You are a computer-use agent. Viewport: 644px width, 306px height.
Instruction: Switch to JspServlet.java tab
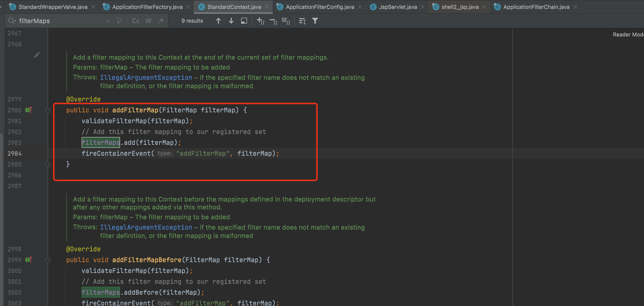point(398,7)
